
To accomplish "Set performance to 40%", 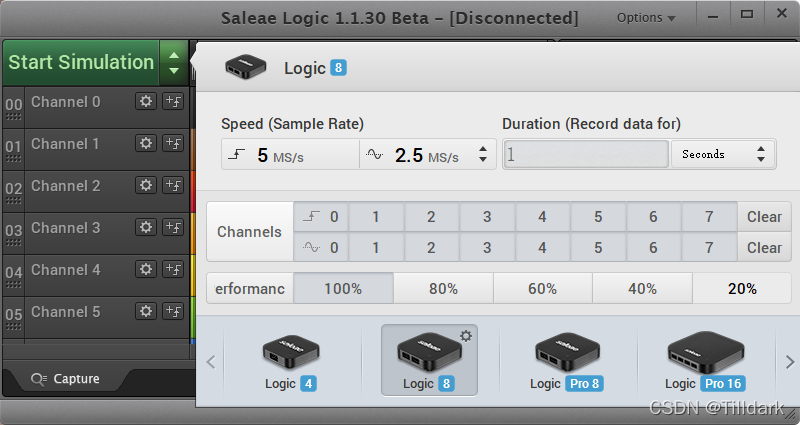I will pyautogui.click(x=642, y=289).
